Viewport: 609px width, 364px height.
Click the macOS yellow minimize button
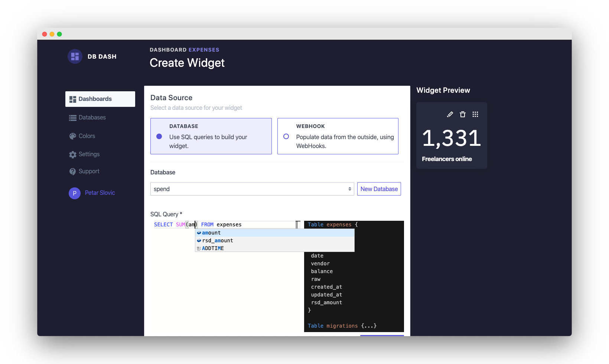click(x=52, y=34)
